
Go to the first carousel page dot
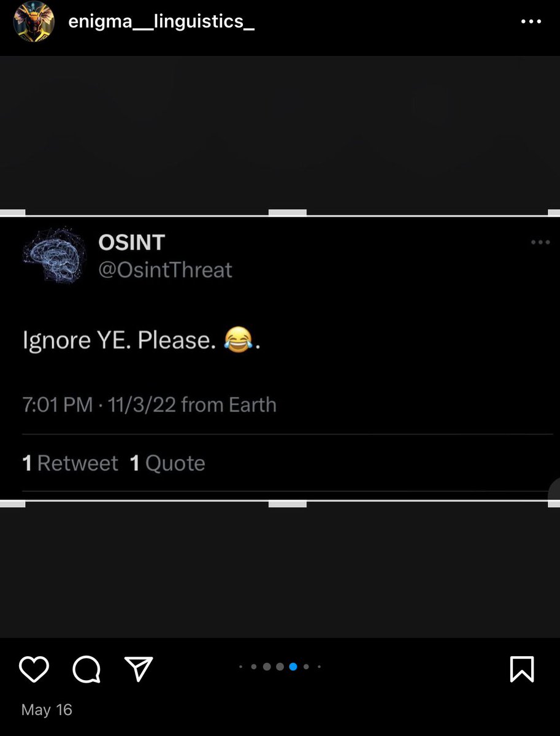(240, 667)
